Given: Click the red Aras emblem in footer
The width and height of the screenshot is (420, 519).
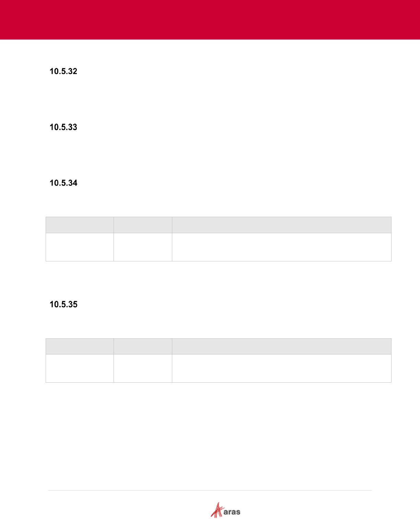Looking at the screenshot, I should [x=217, y=510].
